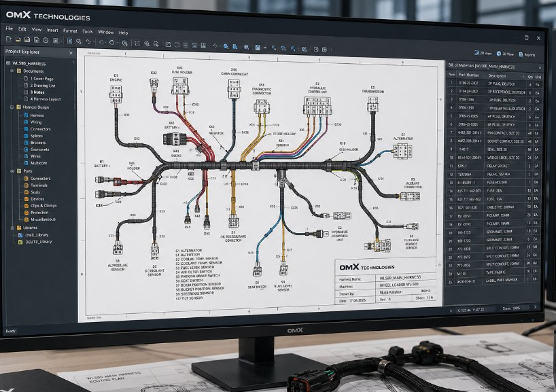556x392 pixels.
Task: Click the magnifier Find icon beside the undo arrow
Action: tap(79, 41)
